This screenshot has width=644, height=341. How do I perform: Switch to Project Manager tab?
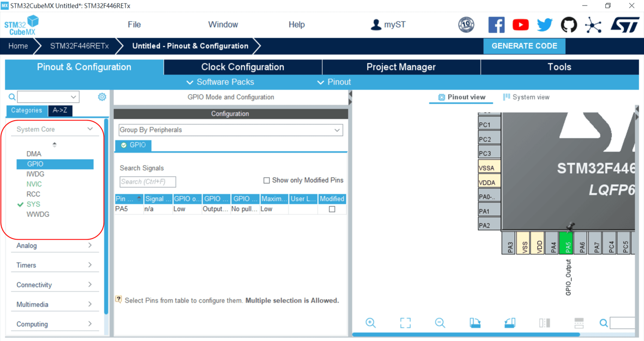pos(401,67)
